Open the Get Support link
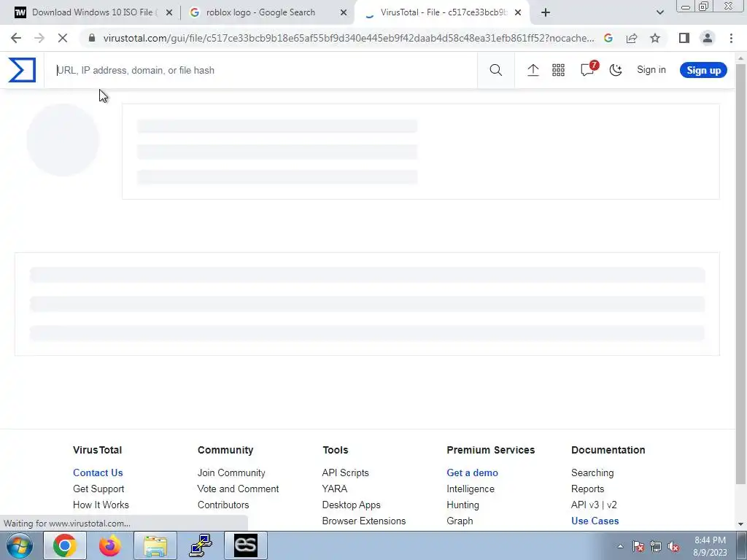 [98, 489]
